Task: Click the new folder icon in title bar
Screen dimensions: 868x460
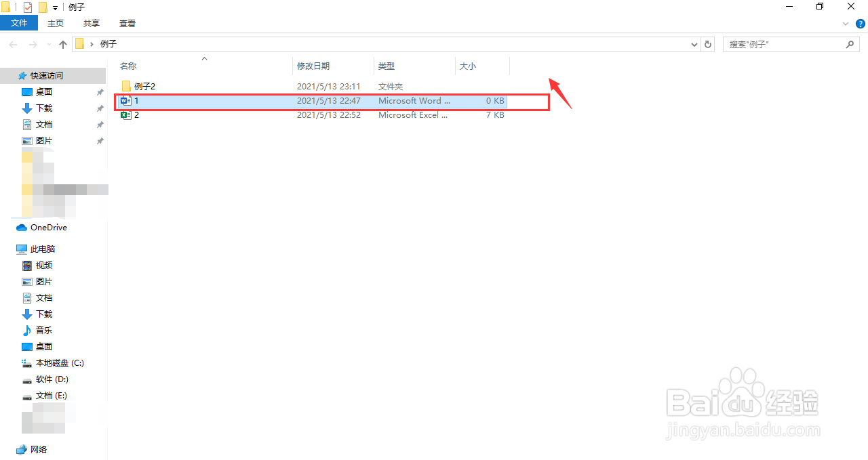Action: pyautogui.click(x=43, y=7)
